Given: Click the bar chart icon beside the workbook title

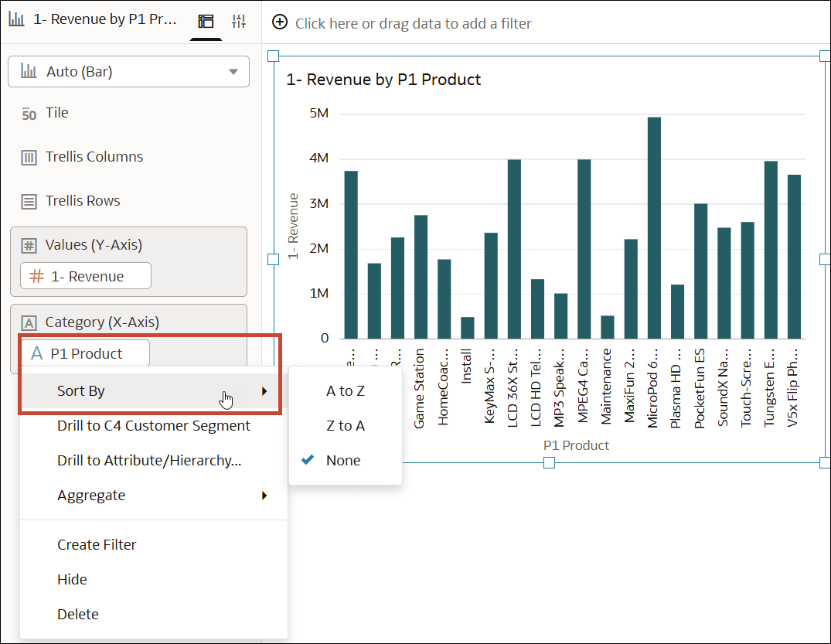Looking at the screenshot, I should [17, 18].
